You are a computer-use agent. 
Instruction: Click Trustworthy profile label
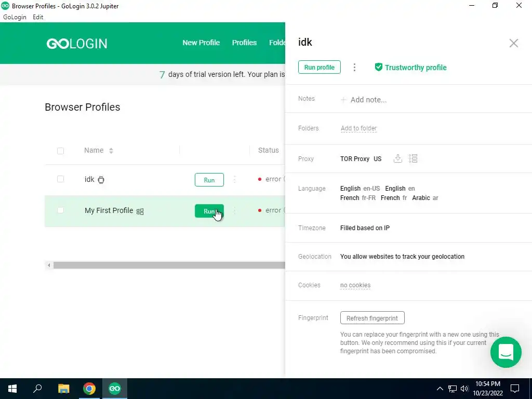(x=416, y=68)
